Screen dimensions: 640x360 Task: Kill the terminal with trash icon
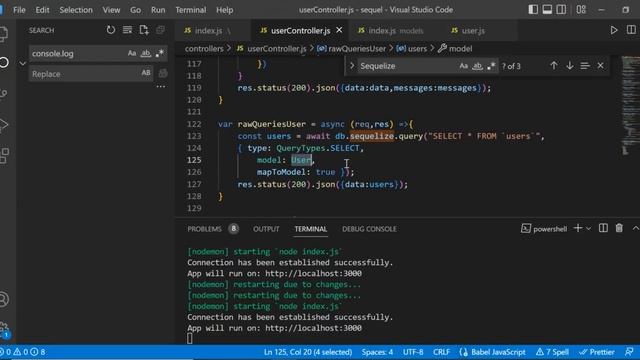pyautogui.click(x=619, y=229)
